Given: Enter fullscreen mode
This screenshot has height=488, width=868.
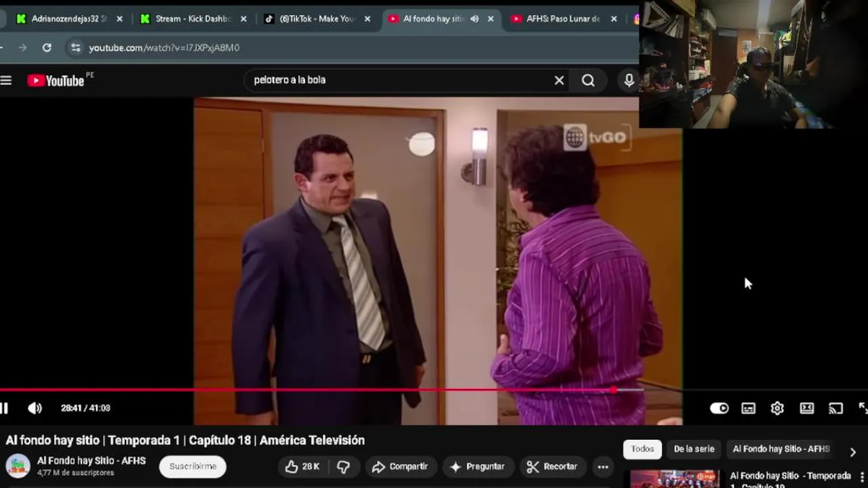Looking at the screenshot, I should [x=863, y=408].
